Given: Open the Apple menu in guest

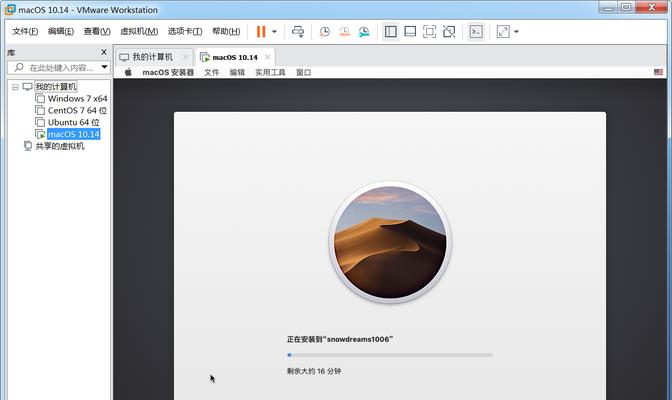Looking at the screenshot, I should click(x=128, y=72).
